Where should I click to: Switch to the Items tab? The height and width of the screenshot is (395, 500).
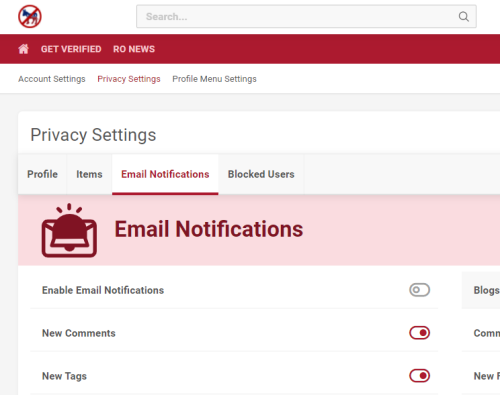pyautogui.click(x=89, y=174)
